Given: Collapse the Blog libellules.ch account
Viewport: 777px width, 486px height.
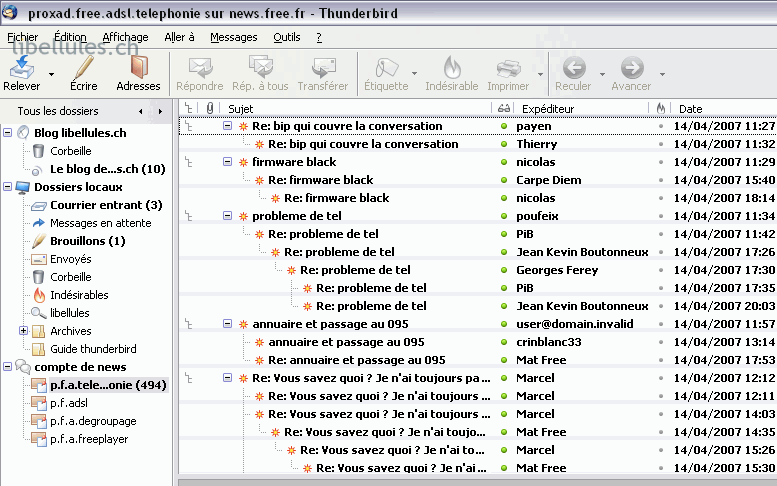Looking at the screenshot, I should (7, 132).
